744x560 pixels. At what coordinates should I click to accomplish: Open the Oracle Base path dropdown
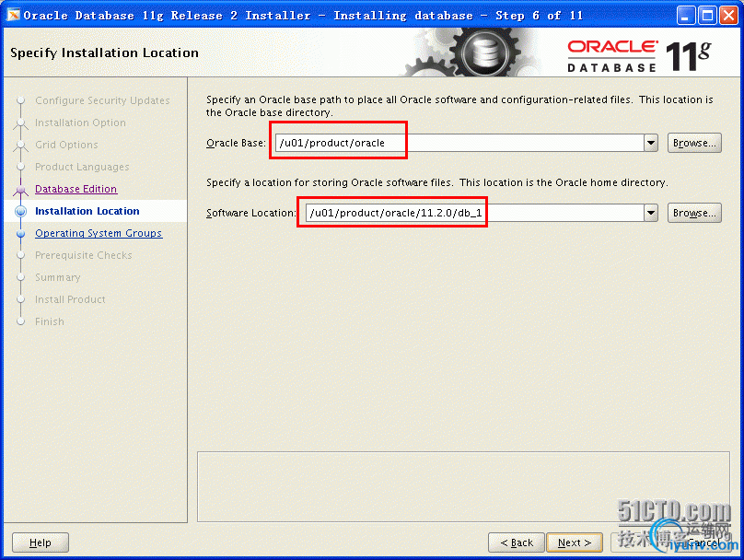coord(651,143)
